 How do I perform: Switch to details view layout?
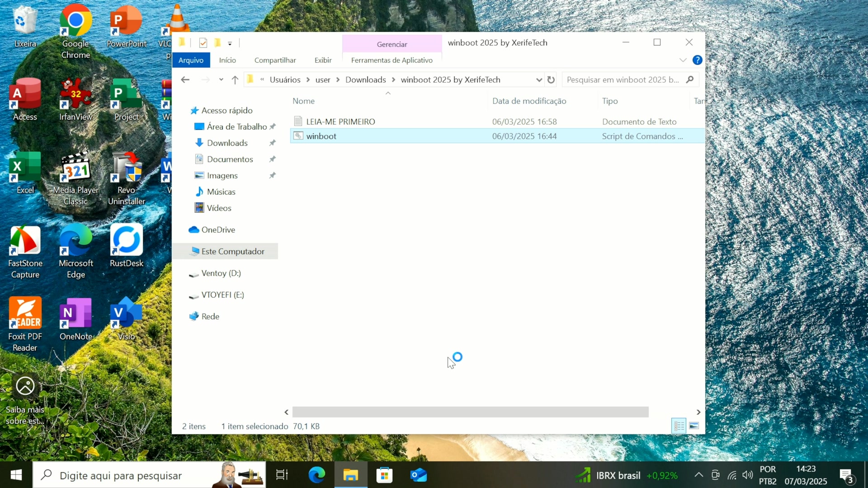coord(679,426)
